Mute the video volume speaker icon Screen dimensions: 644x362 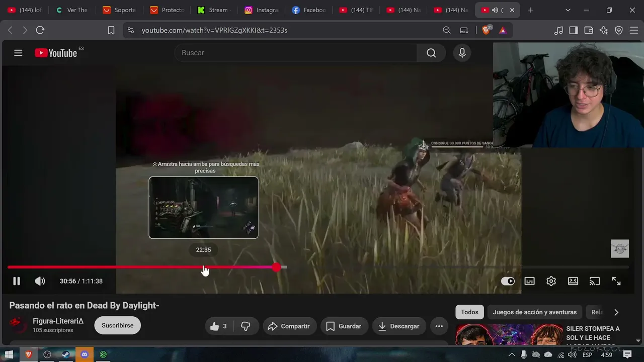(40, 281)
